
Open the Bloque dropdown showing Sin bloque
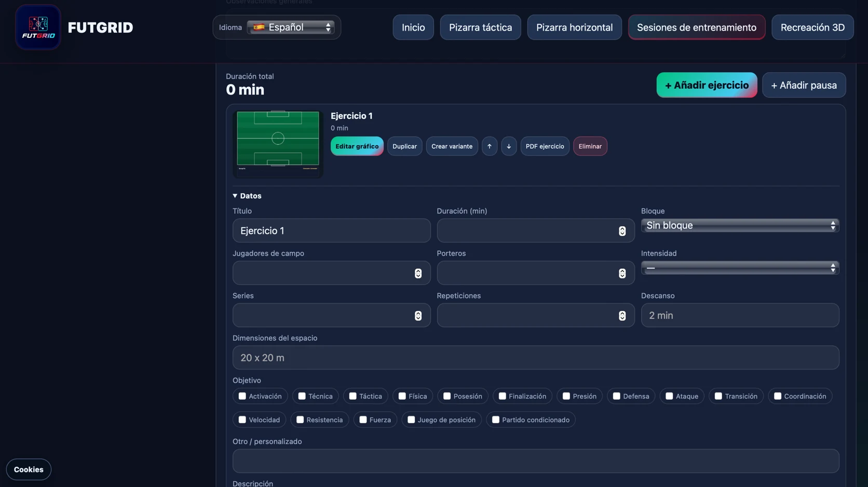(740, 226)
